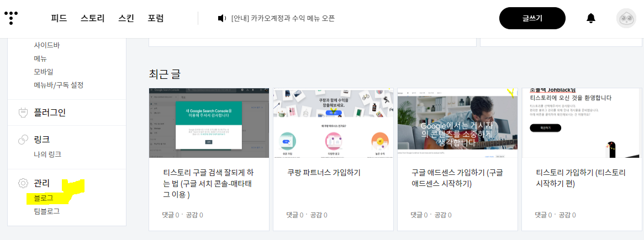Open post title 티스토리 구글 검색 잘되게 하는 법
The width and height of the screenshot is (644, 240).
(208, 183)
